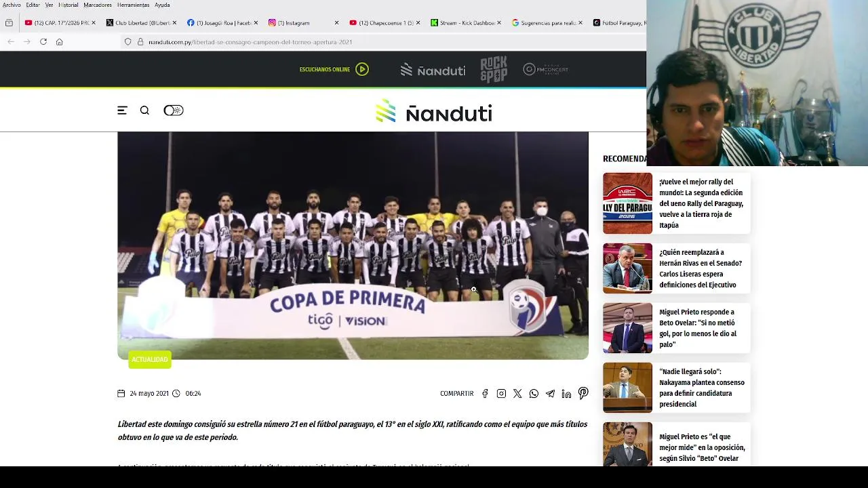Screen dimensions: 868x488
Task: Click the ACTUALIDAD category tag
Action: [x=150, y=359]
